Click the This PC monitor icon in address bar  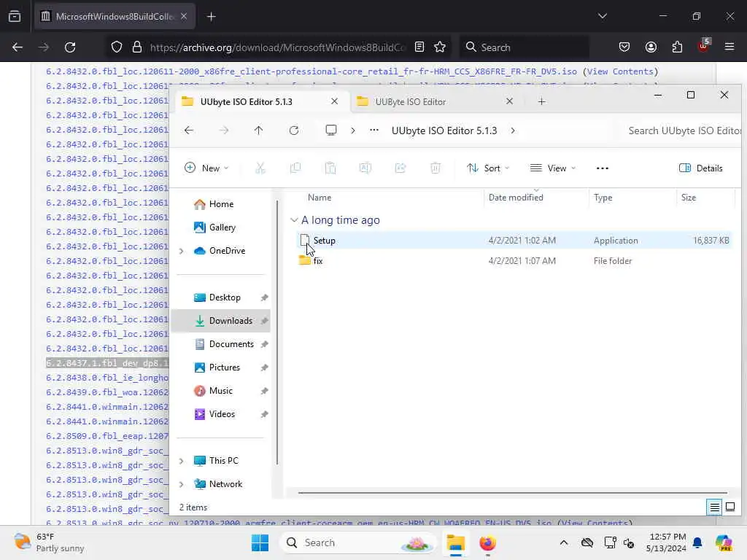coord(331,130)
